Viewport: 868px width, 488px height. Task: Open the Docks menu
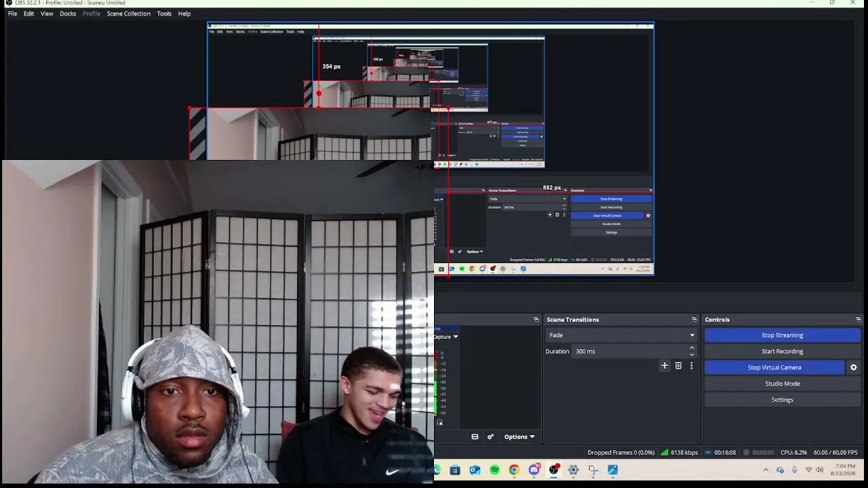click(68, 14)
